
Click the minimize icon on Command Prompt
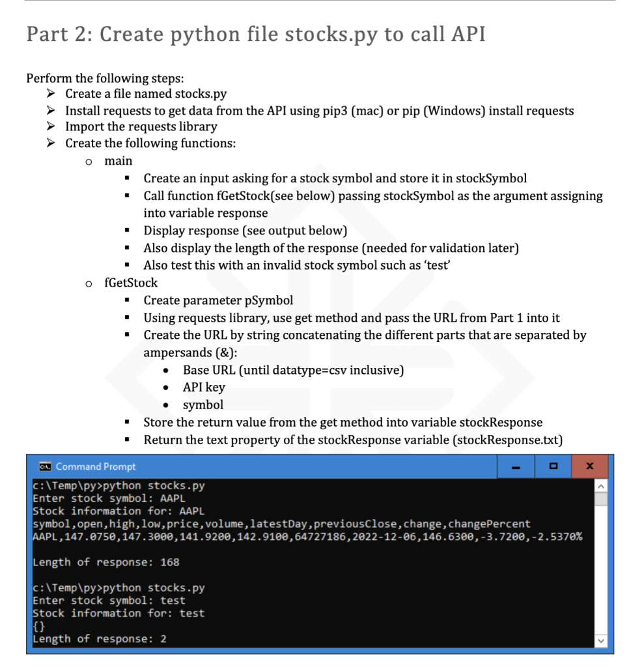pyautogui.click(x=516, y=466)
